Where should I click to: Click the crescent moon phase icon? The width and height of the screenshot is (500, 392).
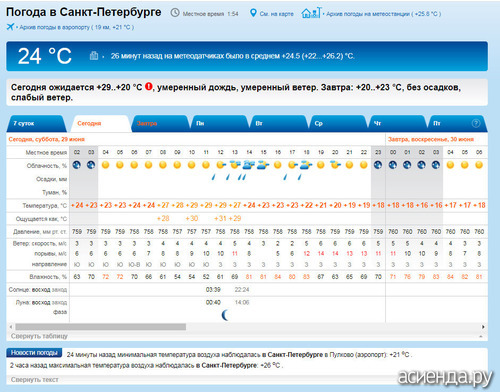226,315
